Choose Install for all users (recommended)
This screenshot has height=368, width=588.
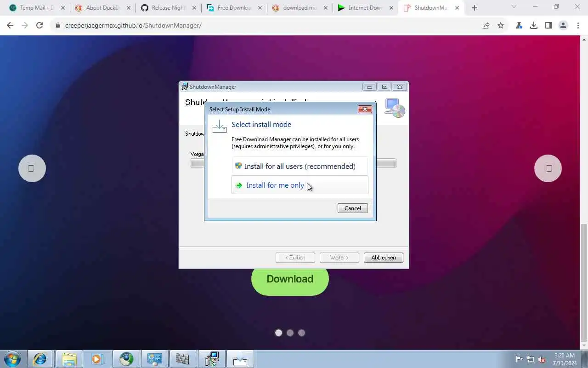click(x=300, y=166)
